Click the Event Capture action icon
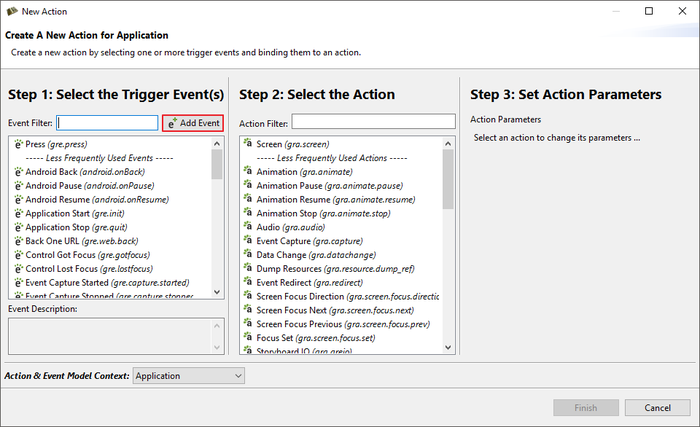This screenshot has height=427, width=700. [248, 240]
